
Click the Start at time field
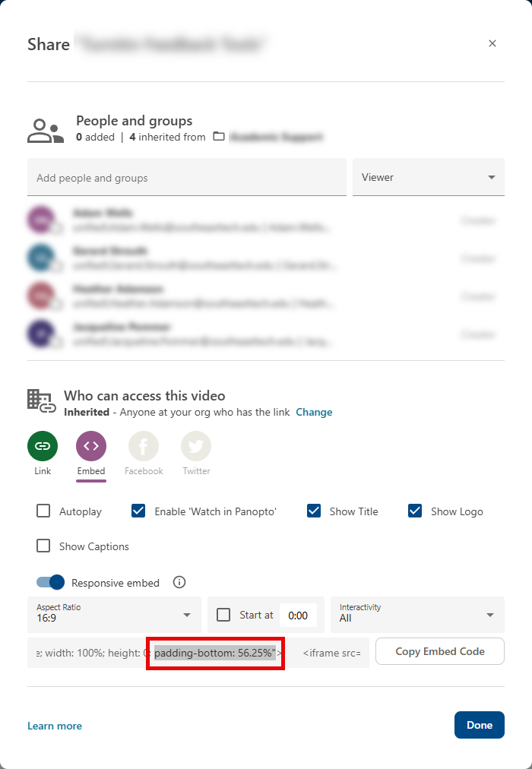coord(298,616)
